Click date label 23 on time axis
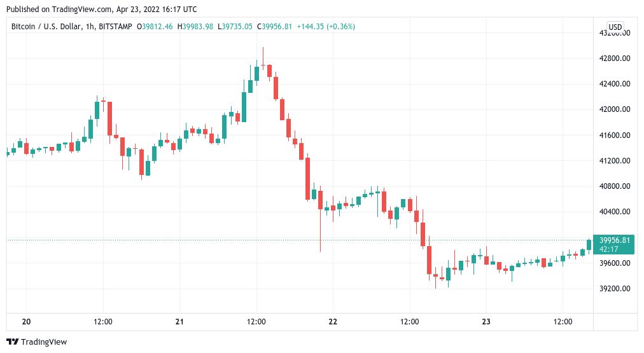The height and width of the screenshot is (353, 644). click(x=486, y=322)
